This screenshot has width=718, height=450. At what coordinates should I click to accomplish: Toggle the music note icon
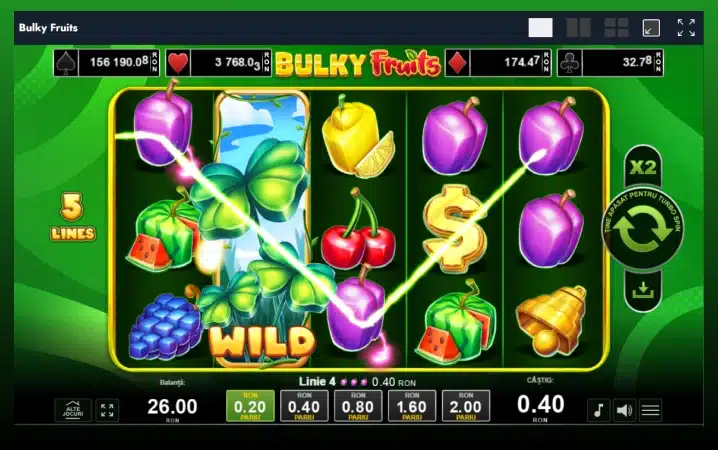coord(598,410)
